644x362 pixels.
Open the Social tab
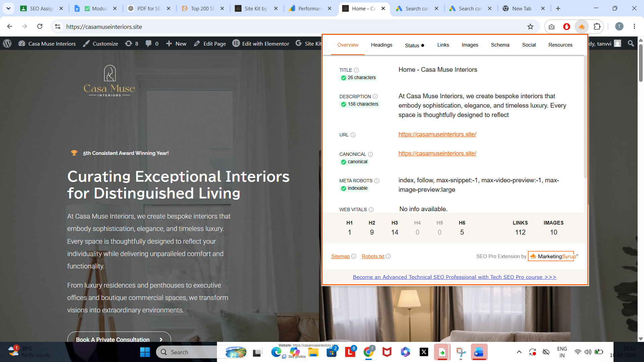529,45
